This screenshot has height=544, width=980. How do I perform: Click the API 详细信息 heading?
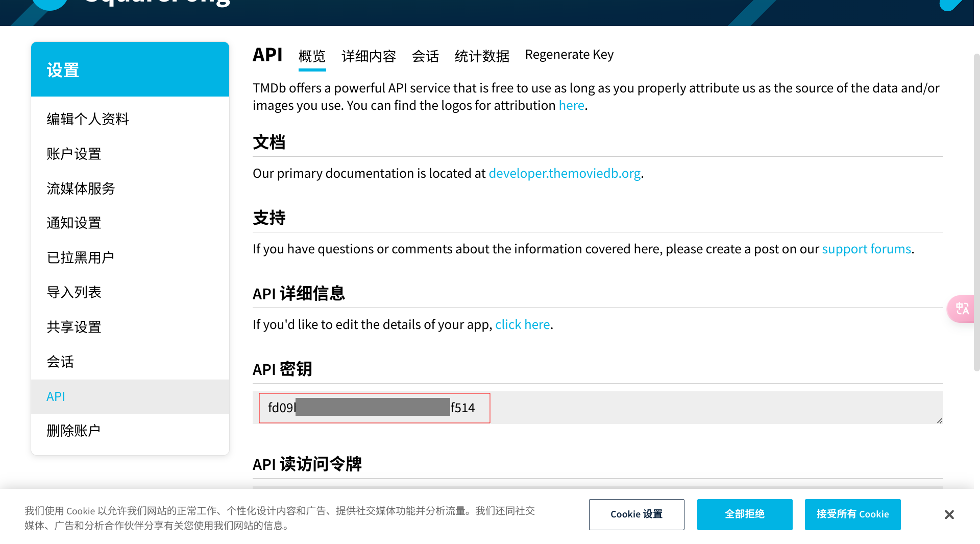point(299,294)
